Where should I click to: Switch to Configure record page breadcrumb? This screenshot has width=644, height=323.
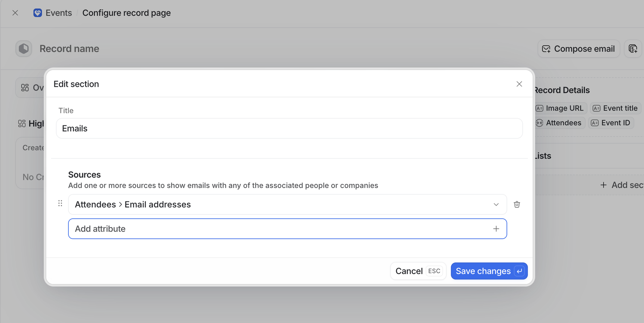[x=126, y=13]
